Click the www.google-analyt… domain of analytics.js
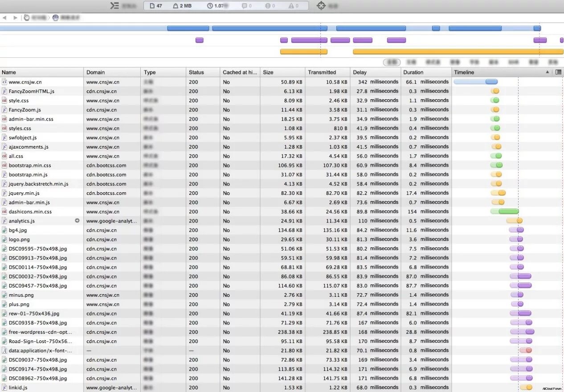 (112, 221)
